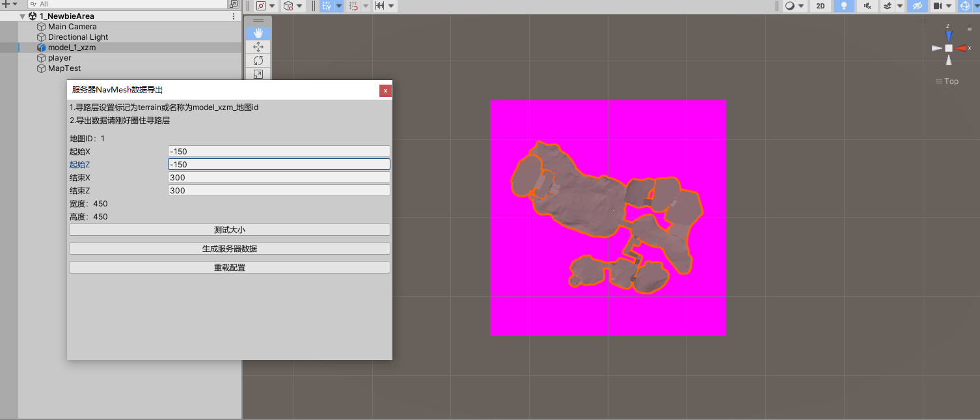Image resolution: width=980 pixels, height=420 pixels.
Task: Toggle hidden objects visibility eye icon
Action: click(x=918, y=6)
